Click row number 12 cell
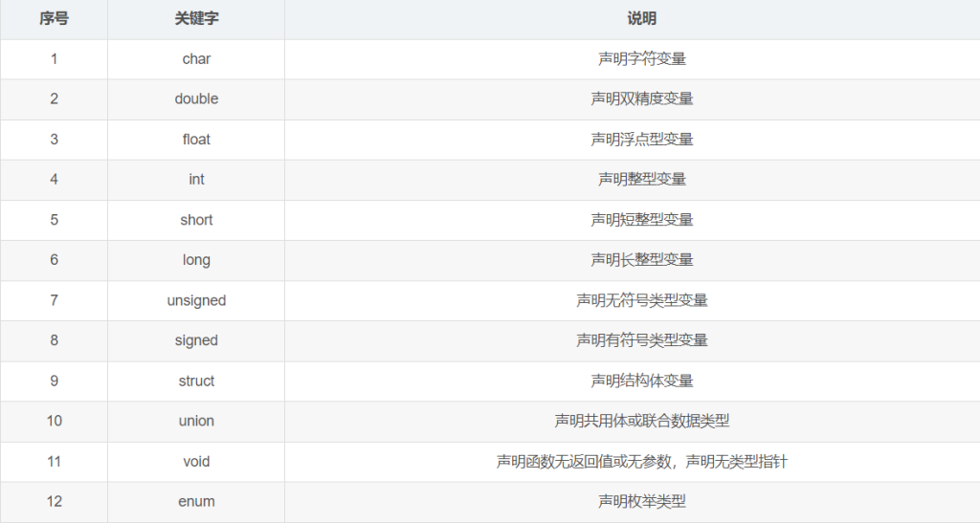Viewport: 980px width, 523px height. coord(54,501)
